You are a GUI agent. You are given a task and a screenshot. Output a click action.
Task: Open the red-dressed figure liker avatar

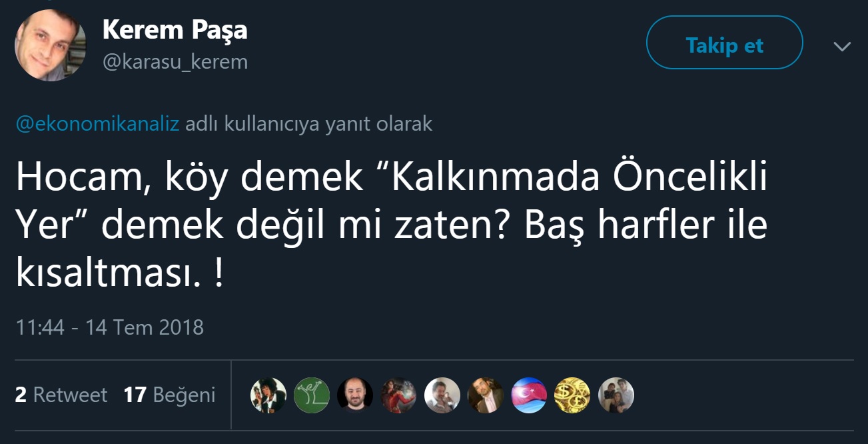[398, 395]
